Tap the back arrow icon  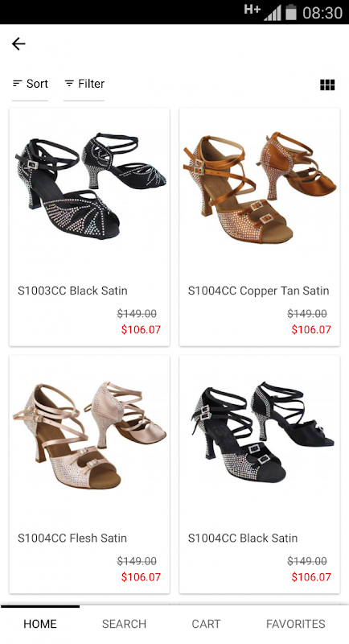pyautogui.click(x=18, y=43)
